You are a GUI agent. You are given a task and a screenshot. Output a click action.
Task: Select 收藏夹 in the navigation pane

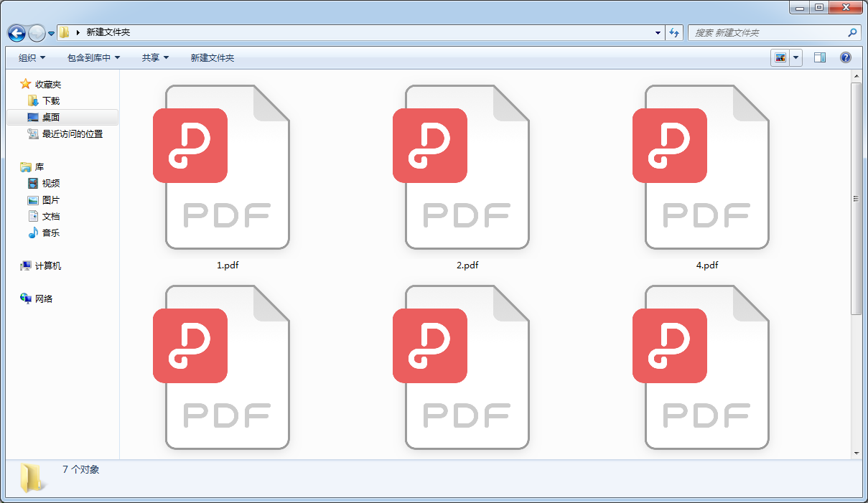48,85
